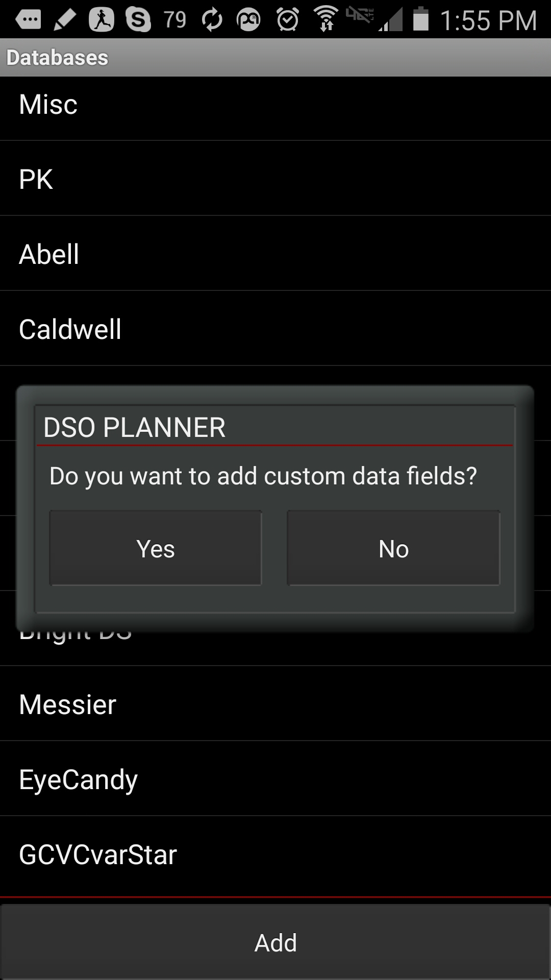This screenshot has width=551, height=980.
Task: Open the Abell database
Action: click(x=275, y=254)
